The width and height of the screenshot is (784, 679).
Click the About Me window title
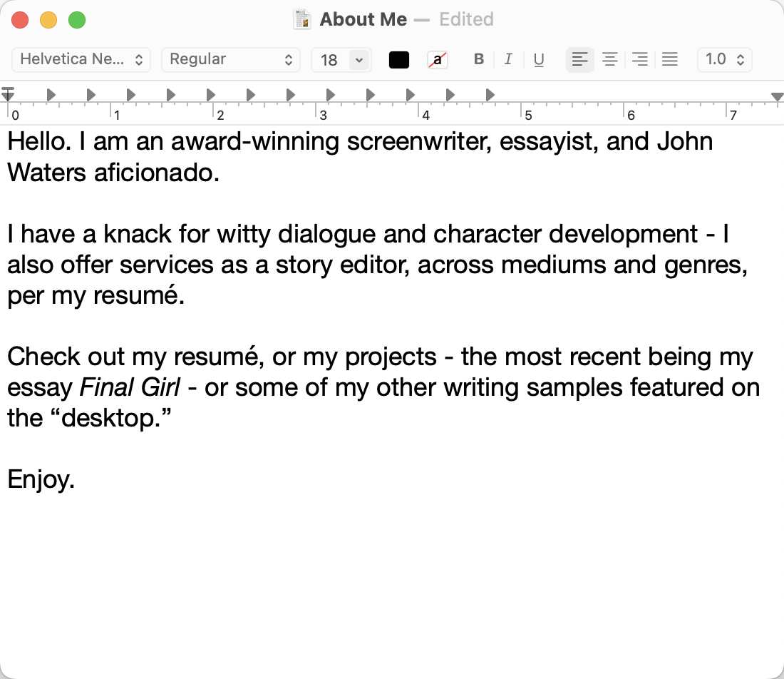click(363, 19)
